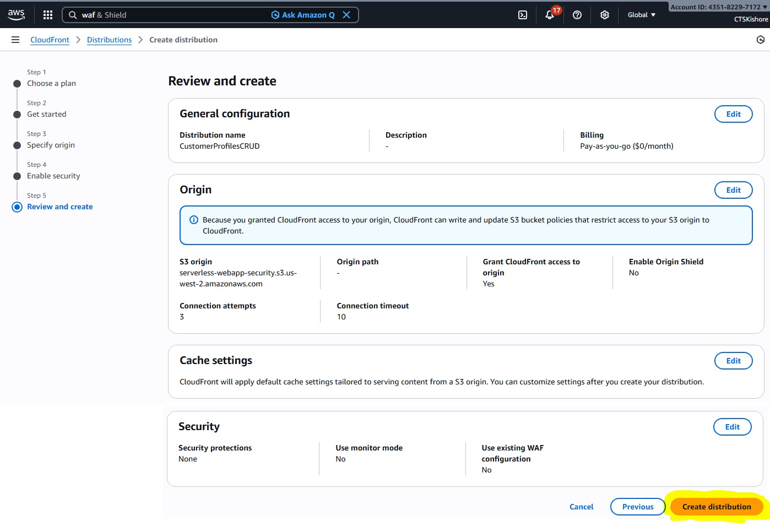Go to the CloudFront breadcrumb link
This screenshot has height=532, width=770.
pos(50,40)
